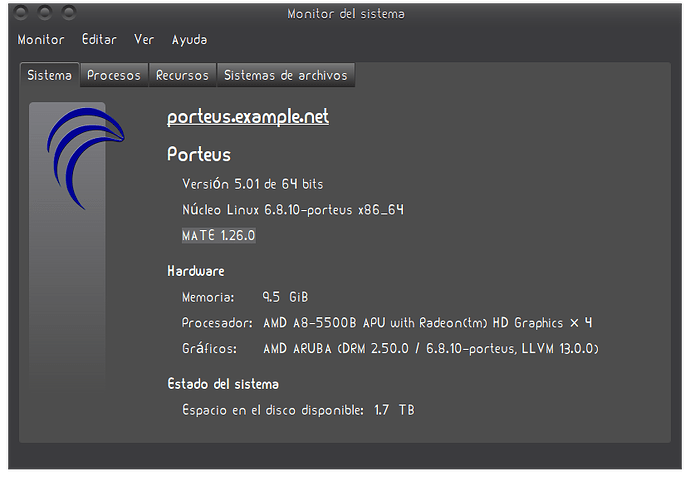Select the AMD A8-5500B APU processor value
Viewport: 690px width, 485px height.
428,323
